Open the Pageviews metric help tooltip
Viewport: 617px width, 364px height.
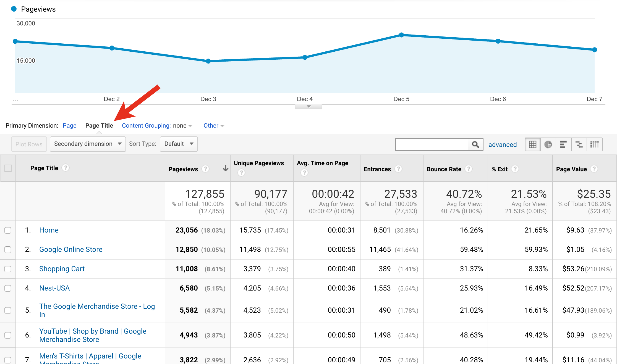tap(206, 169)
